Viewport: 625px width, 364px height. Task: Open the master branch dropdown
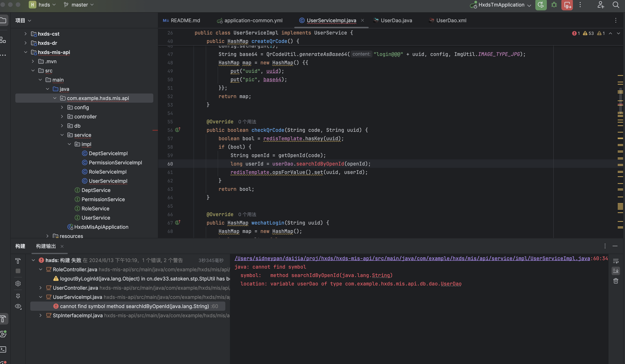[79, 5]
